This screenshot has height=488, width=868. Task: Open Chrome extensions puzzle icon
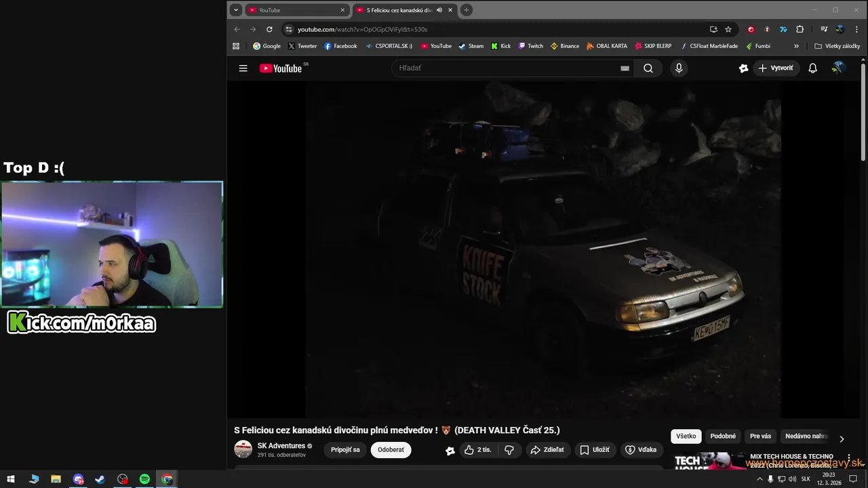(x=800, y=29)
